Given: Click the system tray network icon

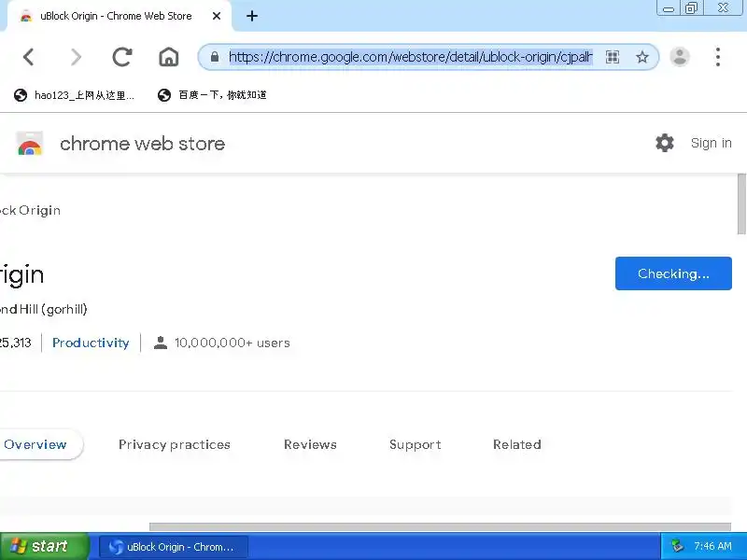Looking at the screenshot, I should coord(677,546).
